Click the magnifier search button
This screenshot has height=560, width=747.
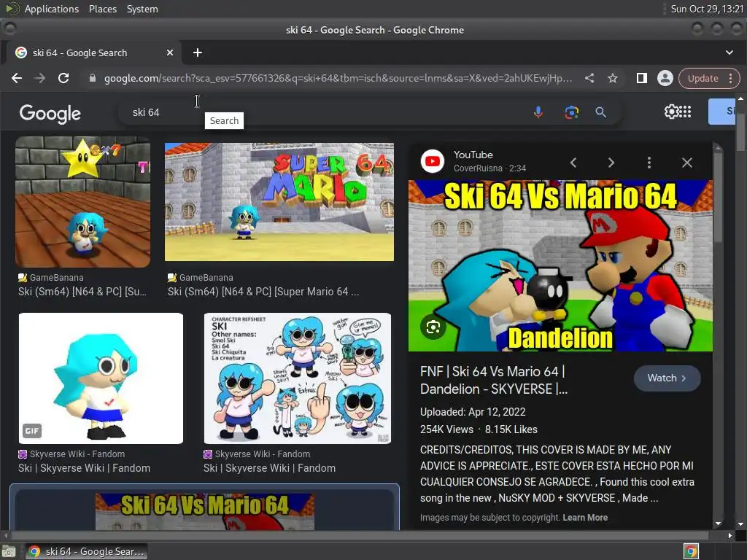click(601, 112)
